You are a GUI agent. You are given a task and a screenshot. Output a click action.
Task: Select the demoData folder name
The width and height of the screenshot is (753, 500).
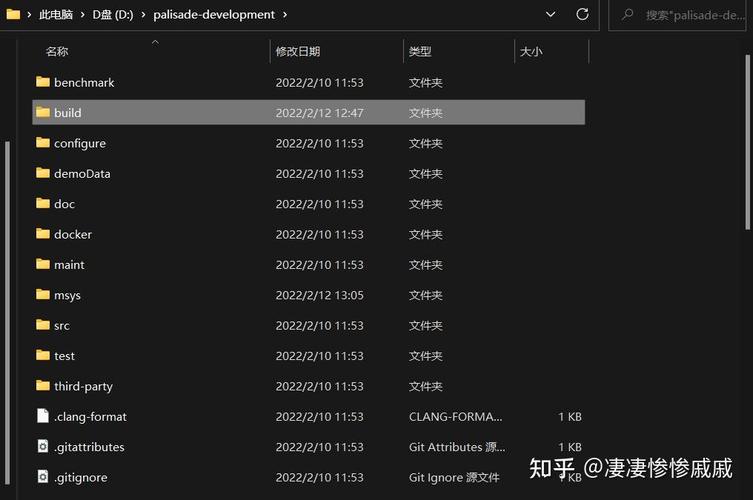click(x=82, y=173)
